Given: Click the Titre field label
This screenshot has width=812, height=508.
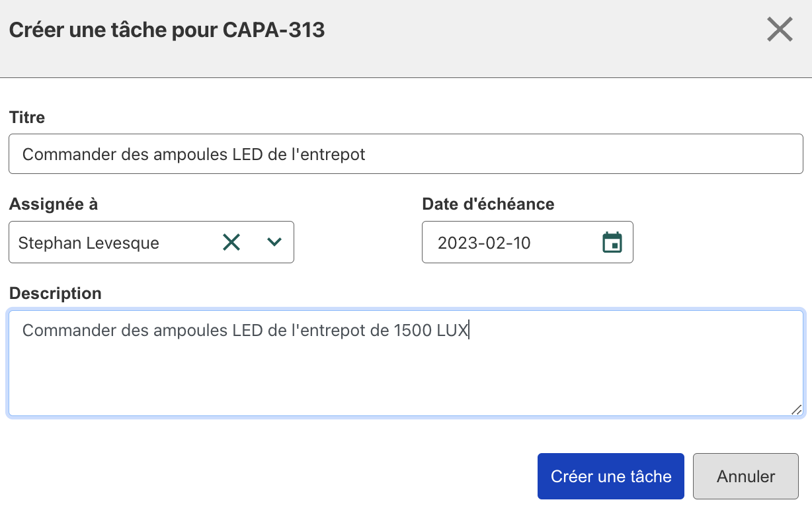Looking at the screenshot, I should pyautogui.click(x=27, y=118).
